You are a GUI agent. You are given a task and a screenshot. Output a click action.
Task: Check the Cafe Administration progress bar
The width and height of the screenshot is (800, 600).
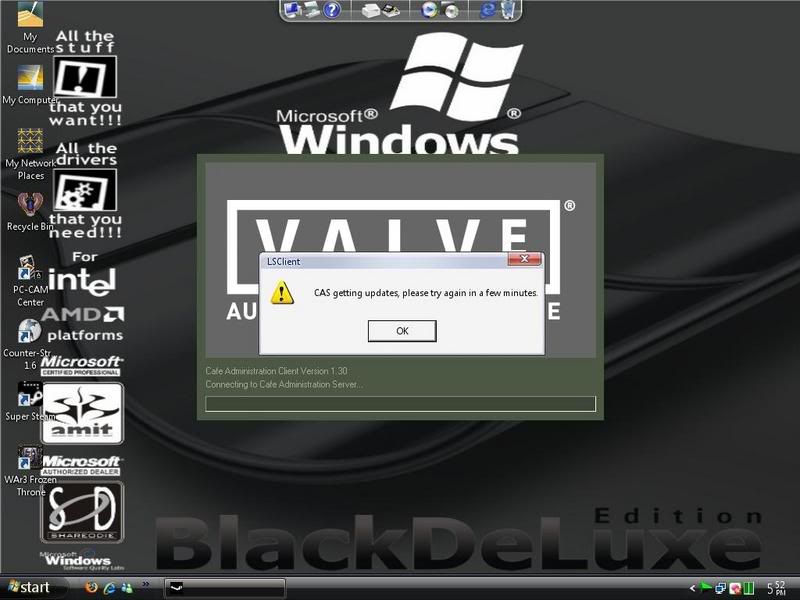pyautogui.click(x=400, y=404)
